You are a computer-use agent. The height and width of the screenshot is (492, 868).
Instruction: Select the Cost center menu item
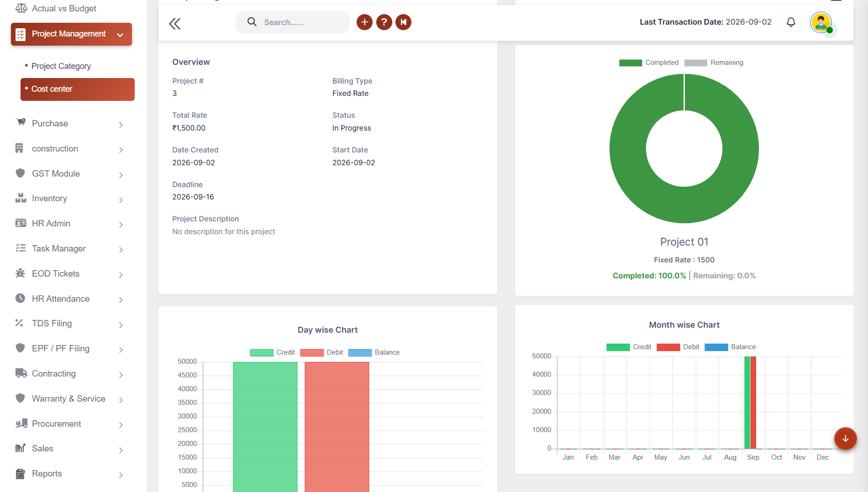[x=78, y=89]
